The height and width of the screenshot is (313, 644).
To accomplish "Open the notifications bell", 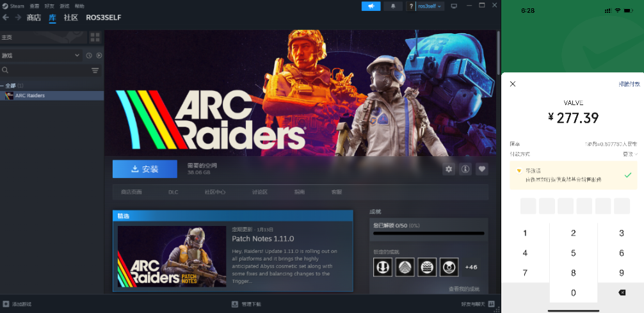I will [x=392, y=6].
